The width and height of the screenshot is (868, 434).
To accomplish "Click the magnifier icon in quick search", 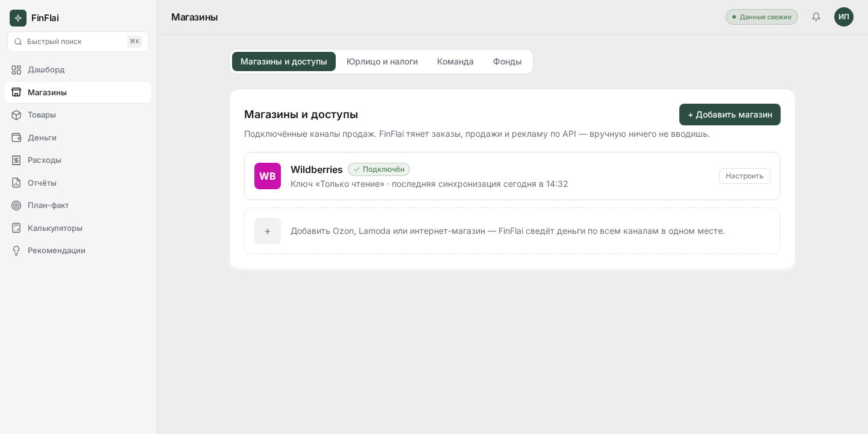I will click(18, 42).
